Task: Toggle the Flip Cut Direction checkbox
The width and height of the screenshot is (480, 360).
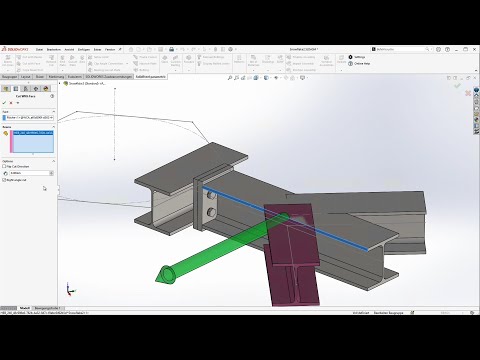Action: point(4,166)
